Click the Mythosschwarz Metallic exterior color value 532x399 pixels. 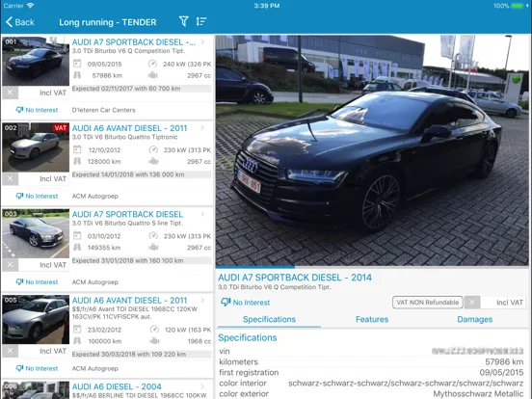pos(478,394)
